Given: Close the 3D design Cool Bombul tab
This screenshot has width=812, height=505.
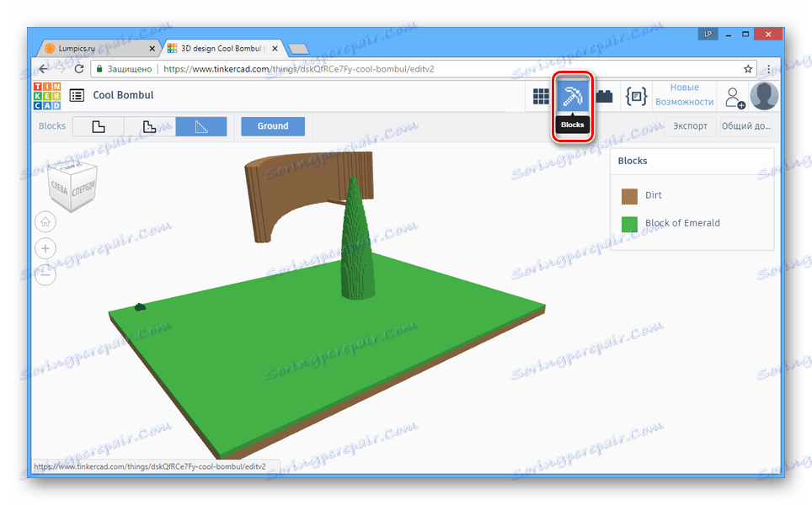Looking at the screenshot, I should pos(275,49).
